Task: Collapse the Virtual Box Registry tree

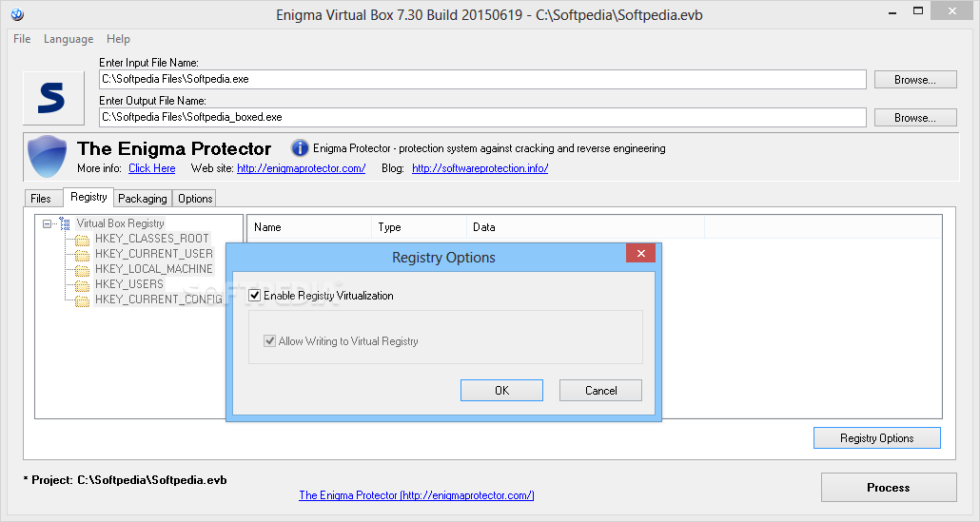Action: tap(47, 222)
